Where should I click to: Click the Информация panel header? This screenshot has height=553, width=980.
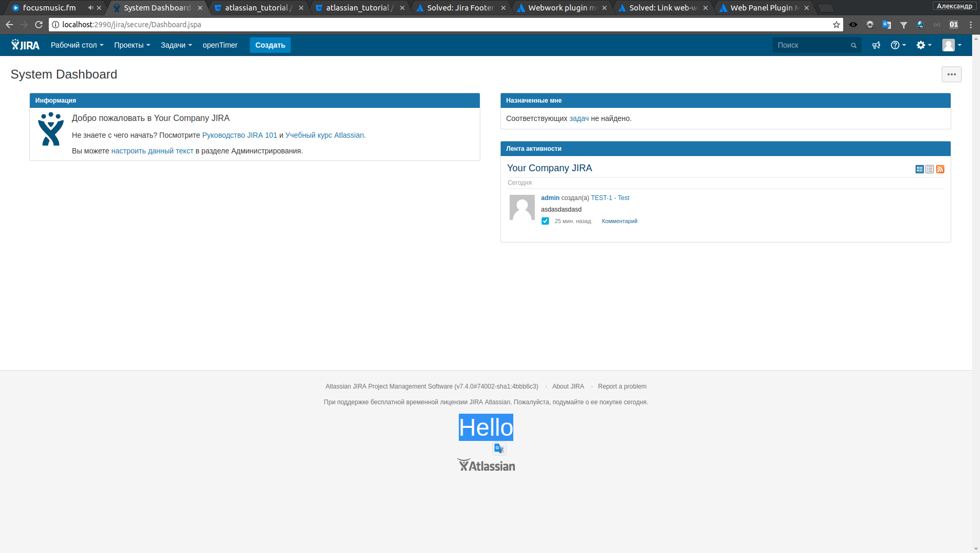(255, 101)
